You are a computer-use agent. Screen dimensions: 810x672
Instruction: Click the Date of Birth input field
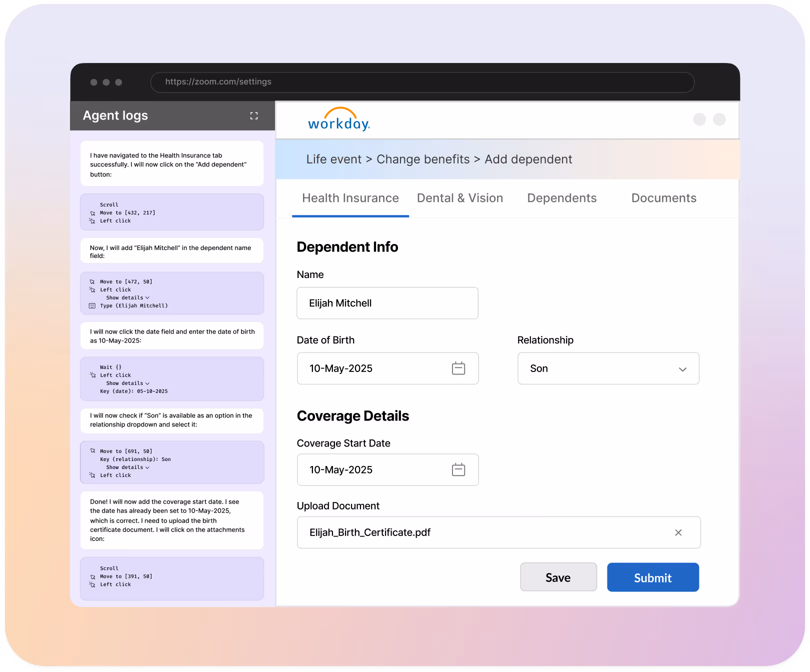point(388,368)
